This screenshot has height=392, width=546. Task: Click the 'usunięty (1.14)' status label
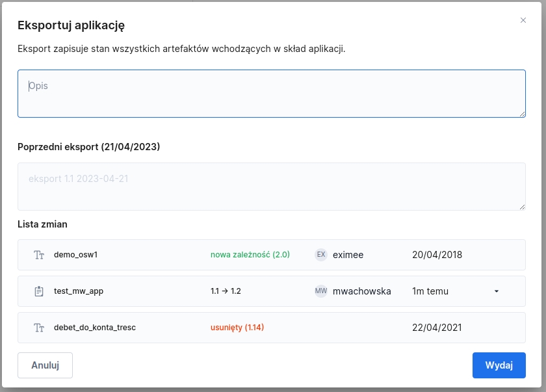237,328
